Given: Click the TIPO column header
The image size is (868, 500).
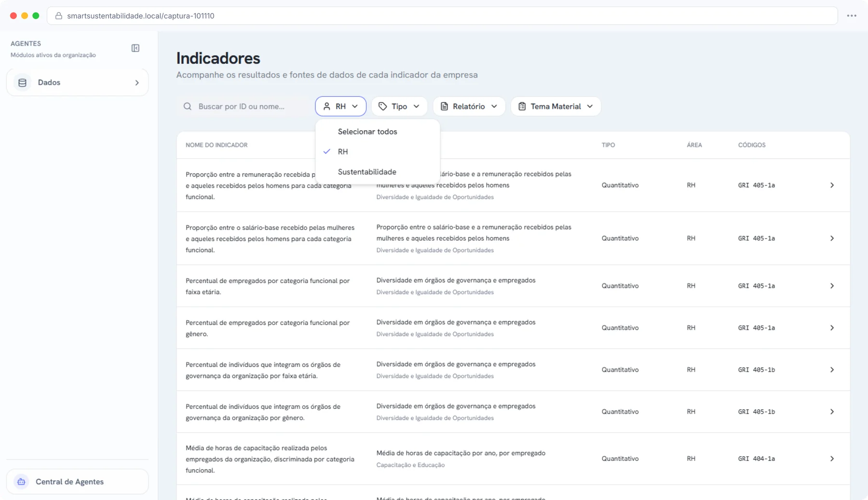Looking at the screenshot, I should coord(608,145).
